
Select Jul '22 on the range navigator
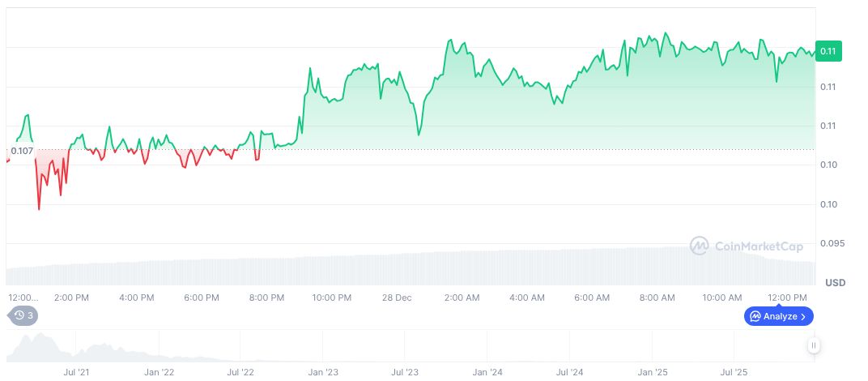pyautogui.click(x=240, y=373)
